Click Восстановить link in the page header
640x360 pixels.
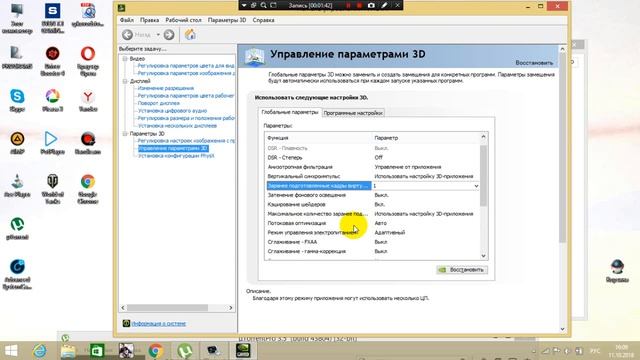tap(534, 63)
